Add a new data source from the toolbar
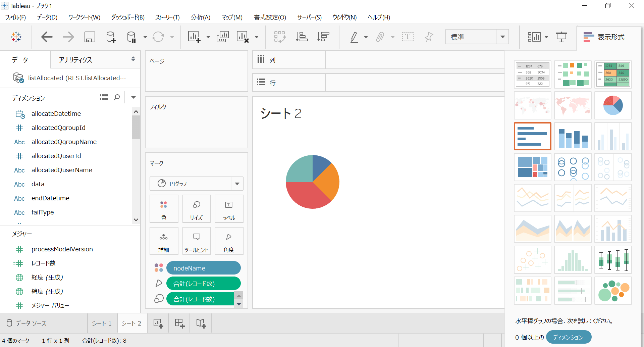The image size is (644, 347). (111, 37)
